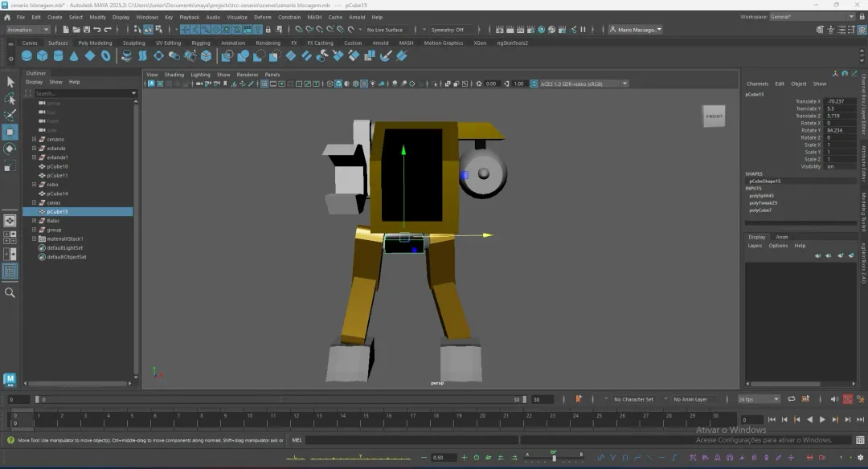Image resolution: width=868 pixels, height=469 pixels.
Task: Click the Loft surface shelf icon
Action: (x=143, y=56)
